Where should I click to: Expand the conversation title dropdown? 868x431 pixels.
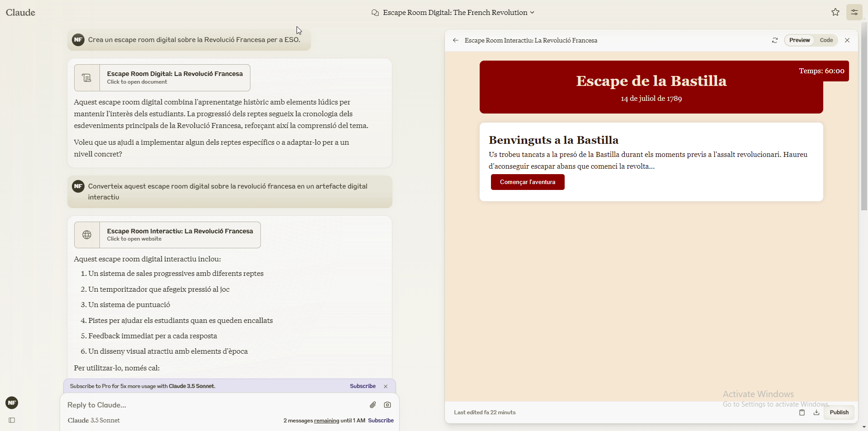click(532, 13)
